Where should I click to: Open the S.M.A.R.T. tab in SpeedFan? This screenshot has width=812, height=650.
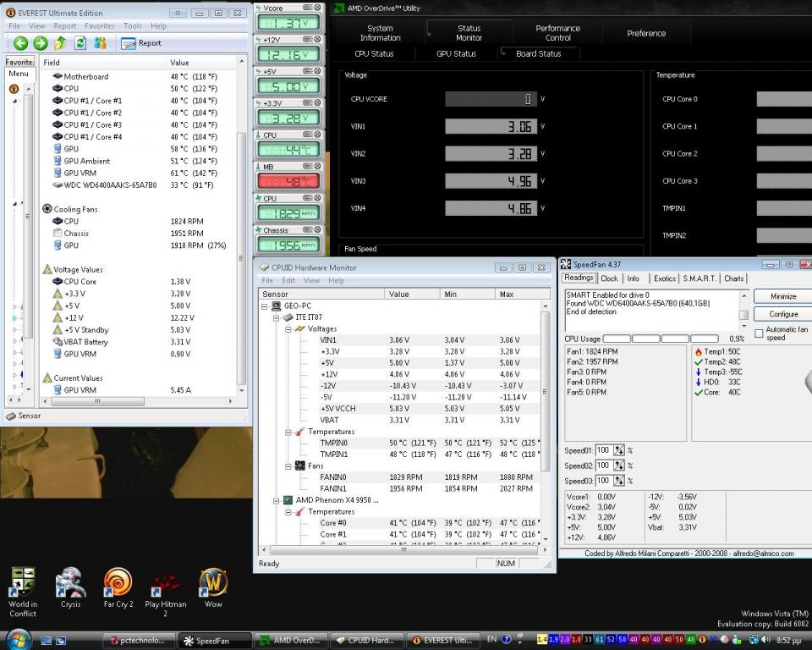(x=700, y=278)
